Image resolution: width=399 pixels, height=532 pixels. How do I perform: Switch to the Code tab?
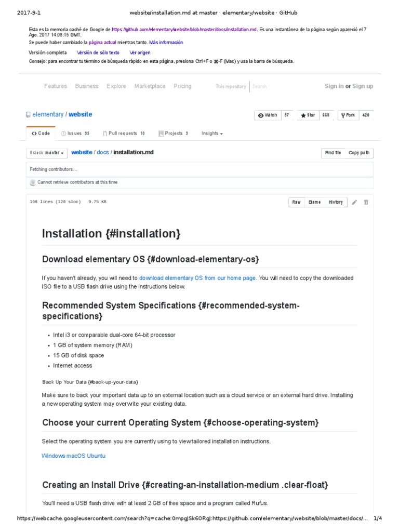pos(41,134)
